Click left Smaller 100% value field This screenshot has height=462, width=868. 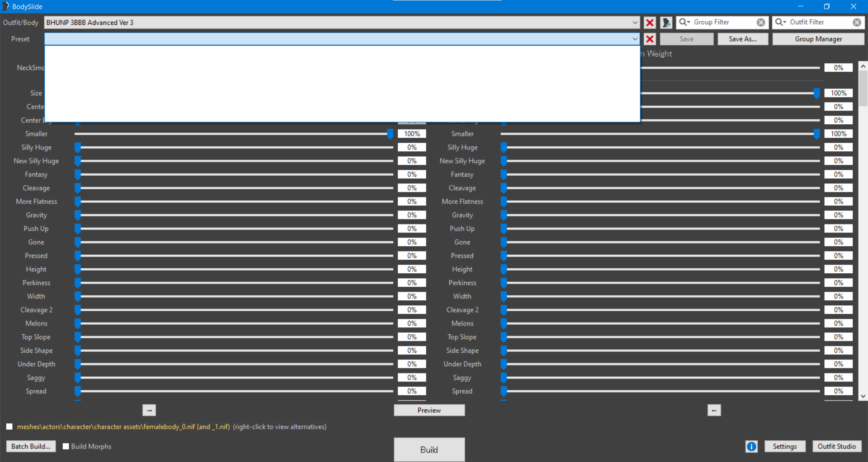tap(412, 134)
